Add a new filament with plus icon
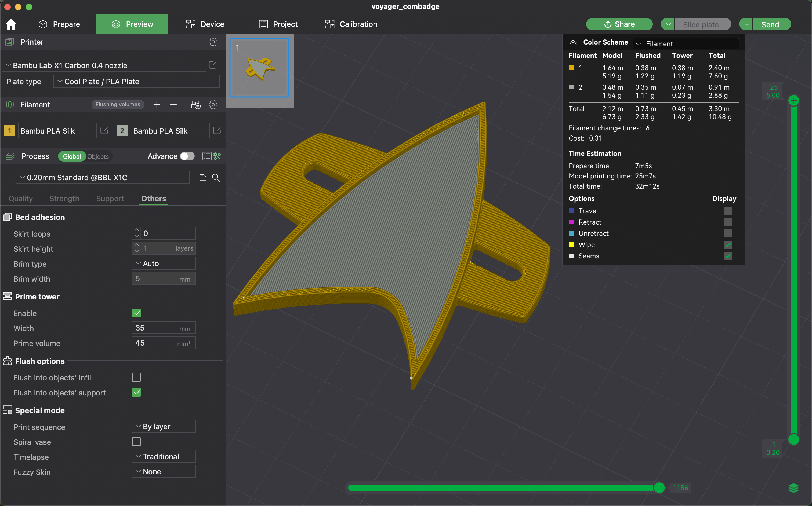 pos(156,105)
